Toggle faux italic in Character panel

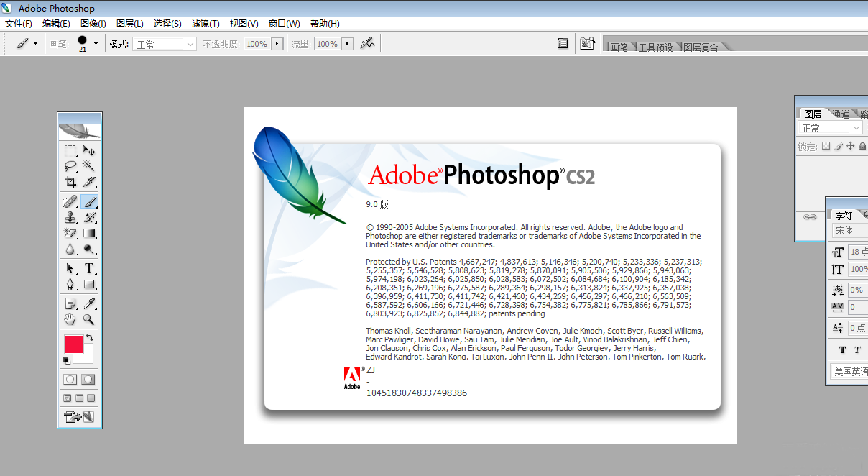[x=857, y=350]
